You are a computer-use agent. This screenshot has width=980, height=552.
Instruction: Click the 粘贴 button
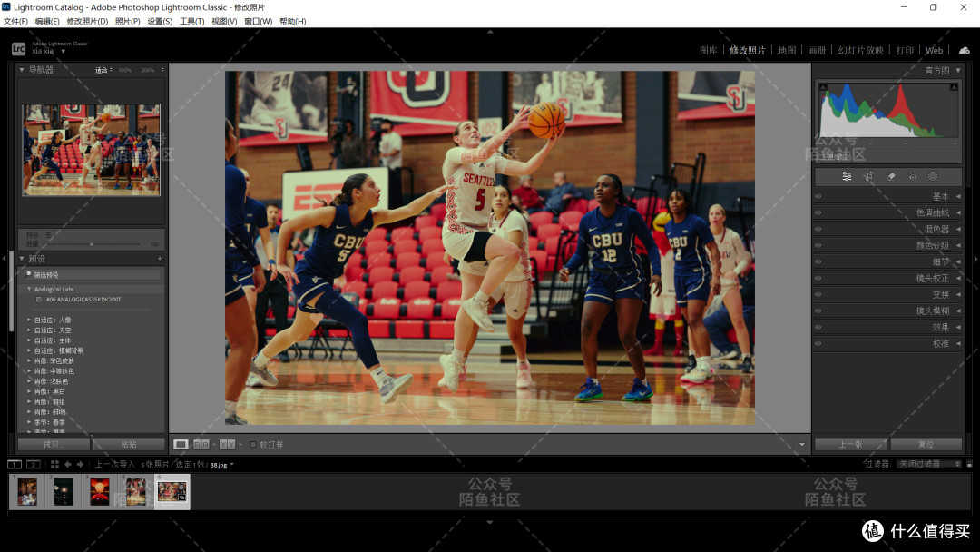pos(129,445)
